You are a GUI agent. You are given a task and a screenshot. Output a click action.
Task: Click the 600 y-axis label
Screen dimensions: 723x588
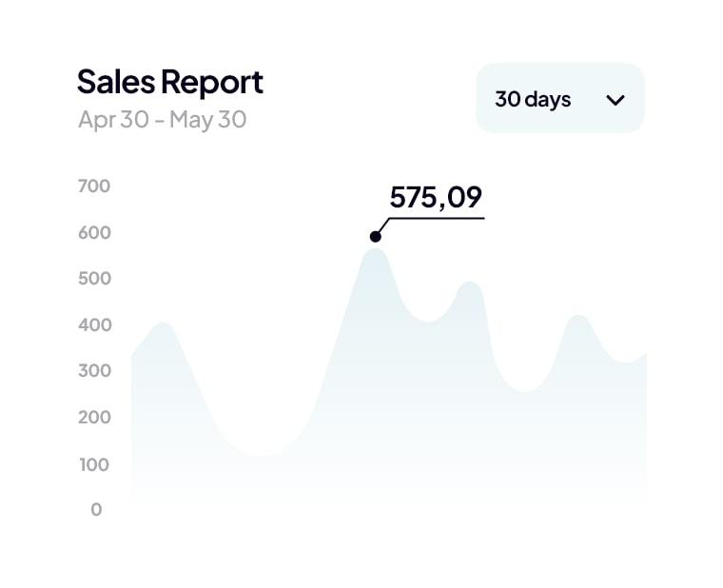click(94, 232)
